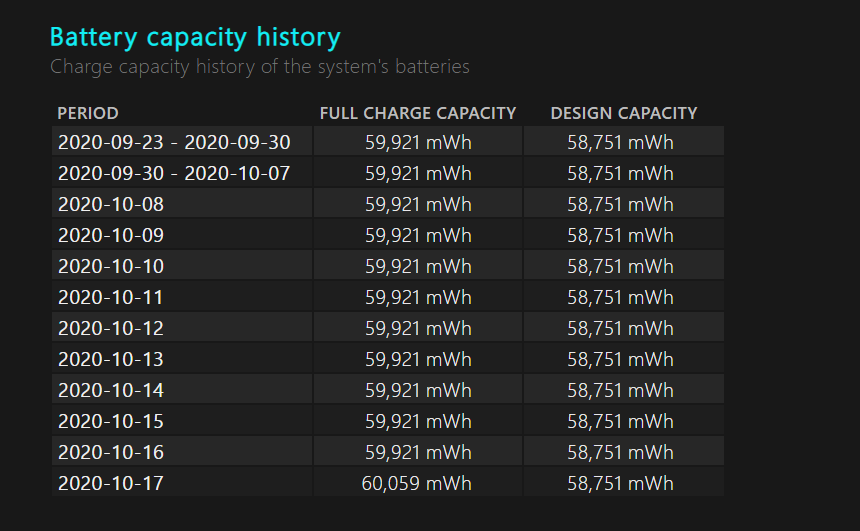
Task: Click full charge capacity for 2020-09-23 - 2020-09-30
Action: (x=418, y=143)
